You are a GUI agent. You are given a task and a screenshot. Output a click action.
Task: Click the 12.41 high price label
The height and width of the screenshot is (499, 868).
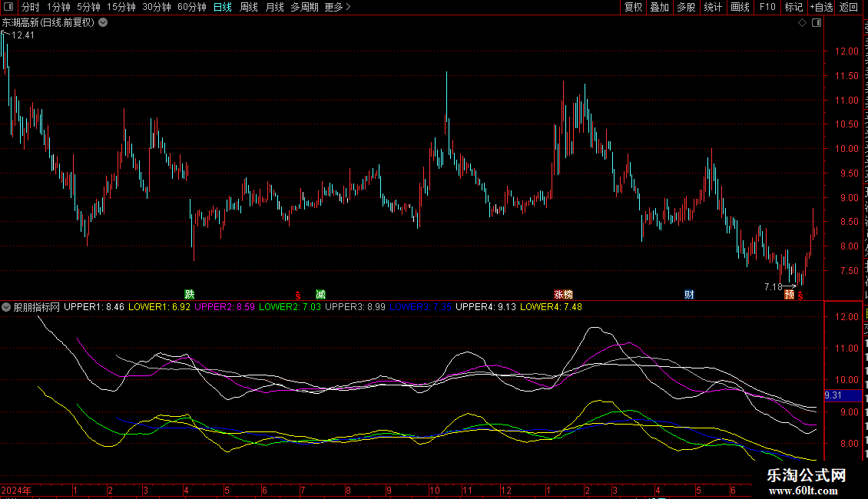[x=23, y=35]
